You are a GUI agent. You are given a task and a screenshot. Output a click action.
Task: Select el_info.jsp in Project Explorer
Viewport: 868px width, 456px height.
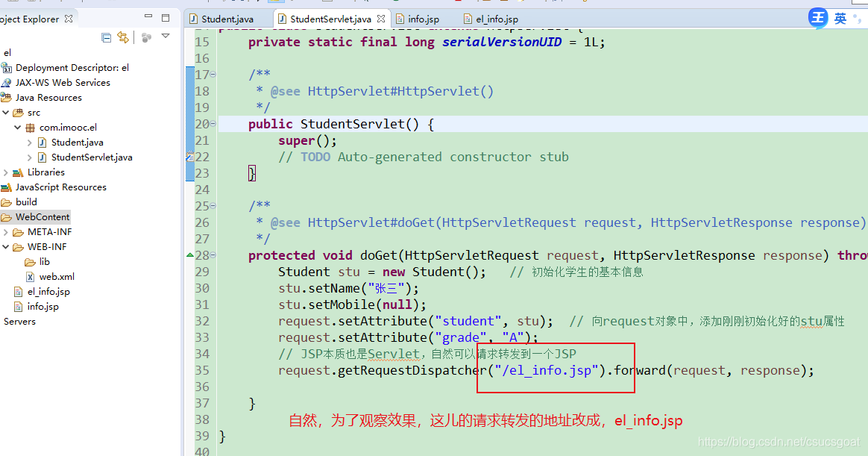point(48,292)
